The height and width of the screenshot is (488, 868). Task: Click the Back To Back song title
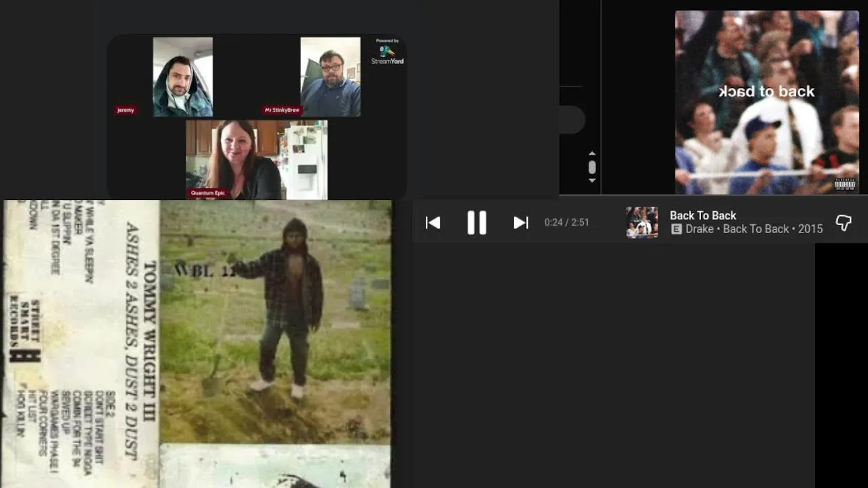703,216
